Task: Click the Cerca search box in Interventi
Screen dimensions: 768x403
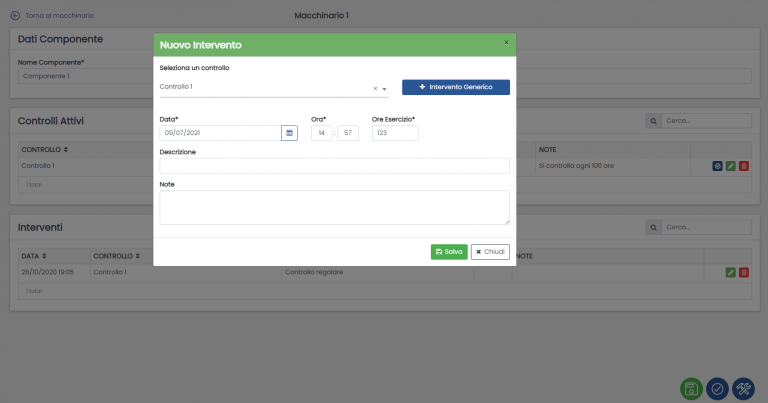Action: (x=706, y=228)
